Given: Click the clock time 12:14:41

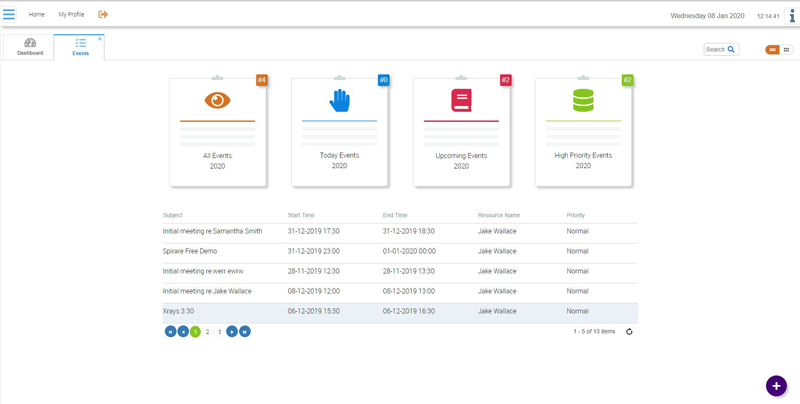Looking at the screenshot, I should tap(768, 16).
